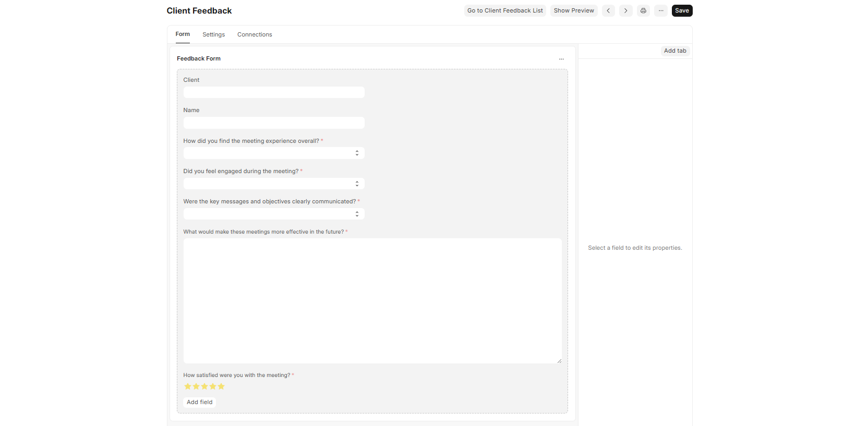Screen dimensions: 868x426
Task: Click the Add tab button
Action: click(x=675, y=51)
